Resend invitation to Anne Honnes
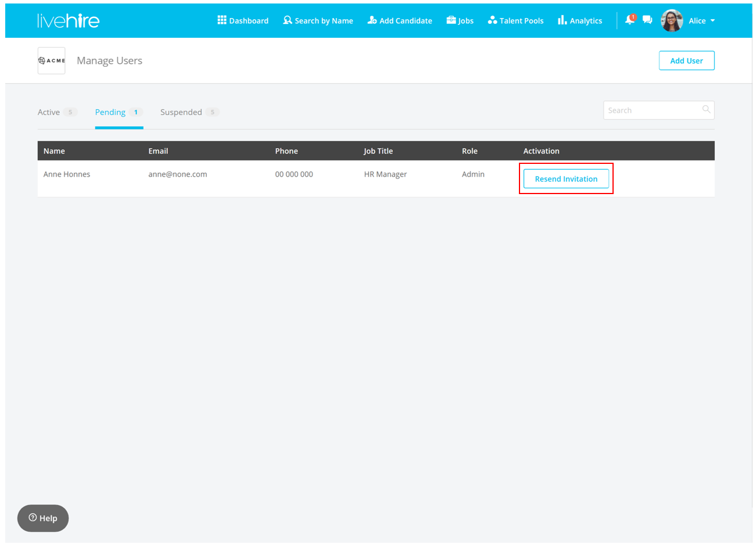The height and width of the screenshot is (548, 756). [566, 179]
